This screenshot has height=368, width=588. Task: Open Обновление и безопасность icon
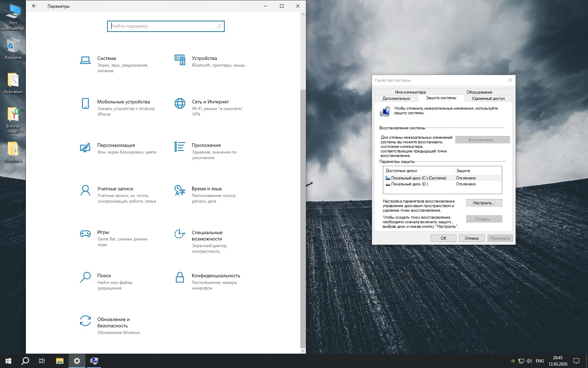[85, 321]
